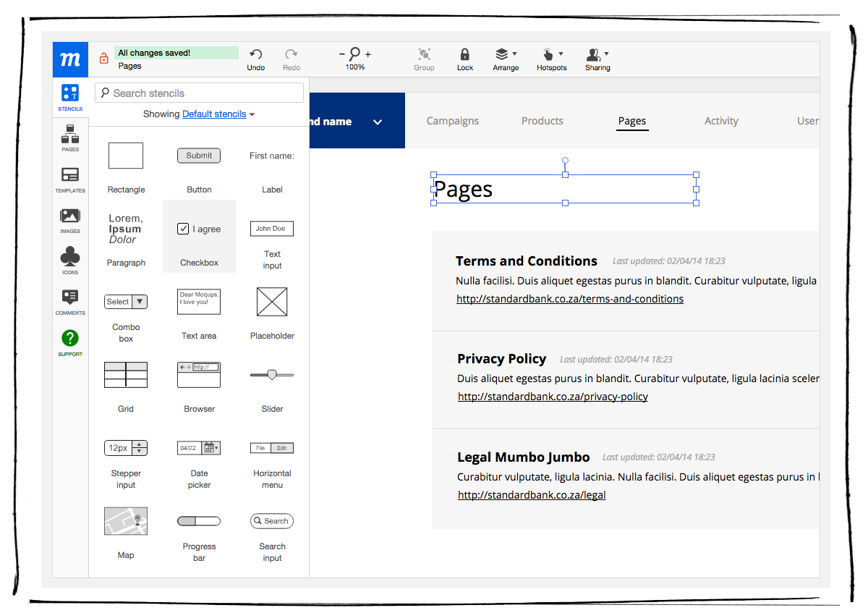Switch to the Activity tab

click(x=721, y=121)
